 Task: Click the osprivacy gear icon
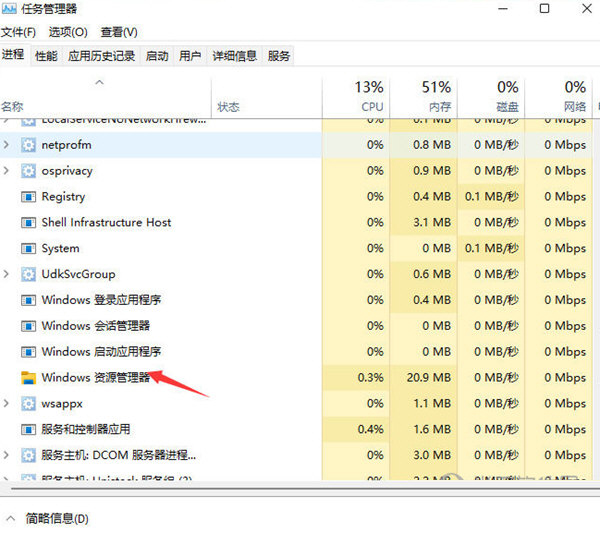(28, 171)
